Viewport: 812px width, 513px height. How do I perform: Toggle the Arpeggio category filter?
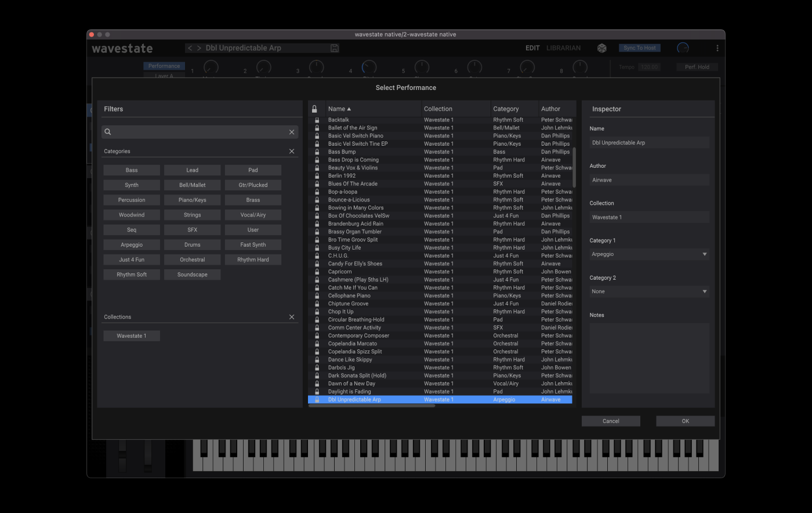tap(132, 245)
